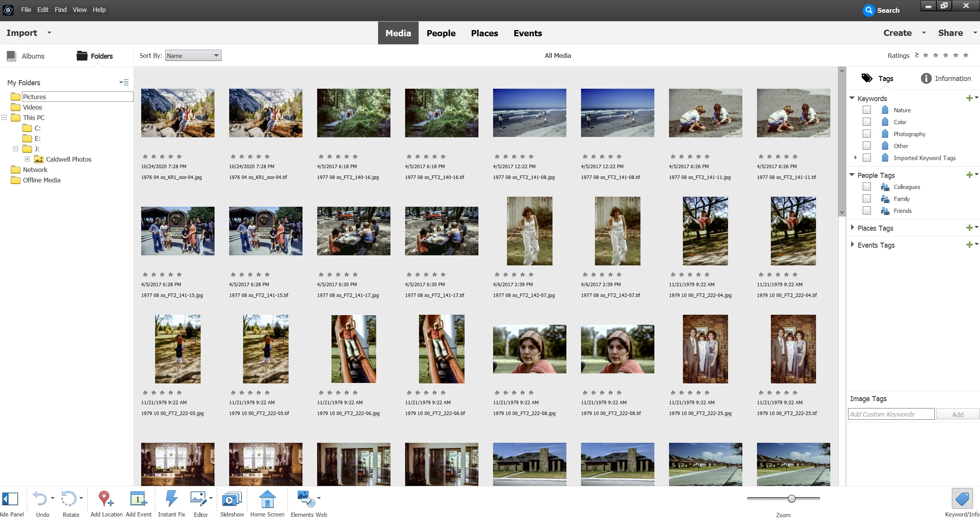The height and width of the screenshot is (518, 980).
Task: Enable the Family people tag checkbox
Action: pos(867,199)
